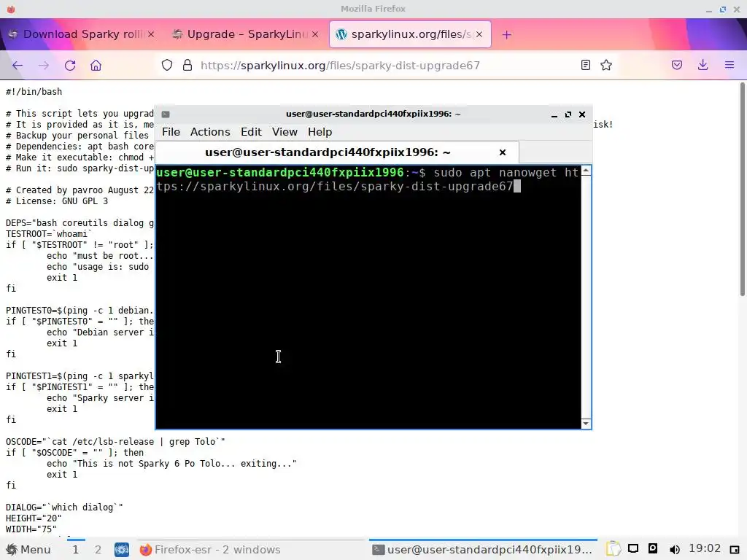Open the taskbar Menu button
Screen dimensions: 747x560
28,550
